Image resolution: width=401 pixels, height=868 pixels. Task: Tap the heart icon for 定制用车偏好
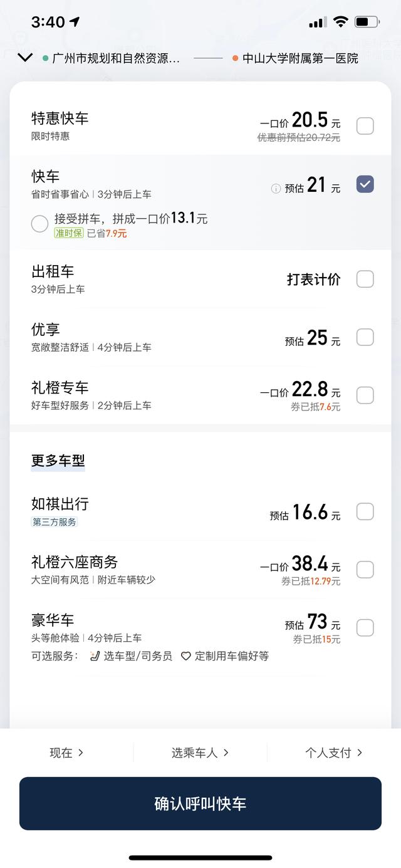pos(185,656)
